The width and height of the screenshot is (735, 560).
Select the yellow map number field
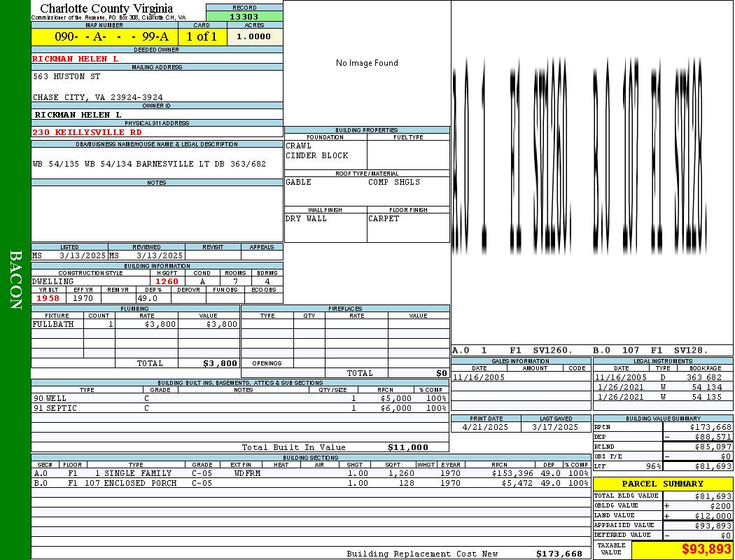[x=104, y=37]
